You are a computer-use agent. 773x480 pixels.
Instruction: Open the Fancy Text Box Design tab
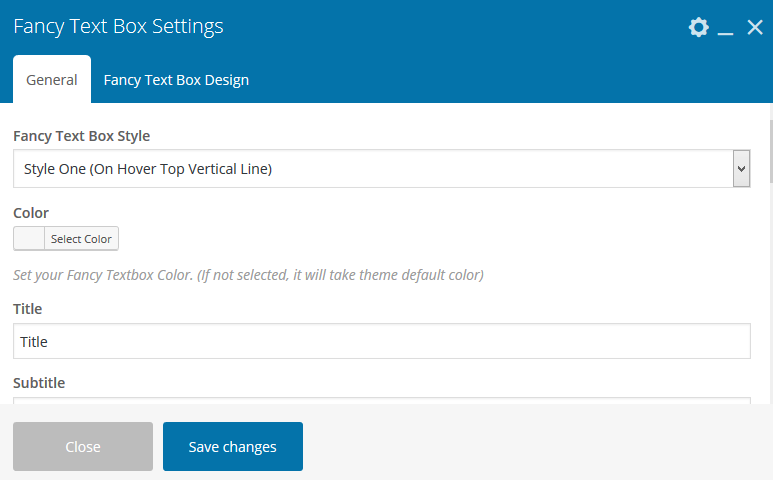point(176,80)
